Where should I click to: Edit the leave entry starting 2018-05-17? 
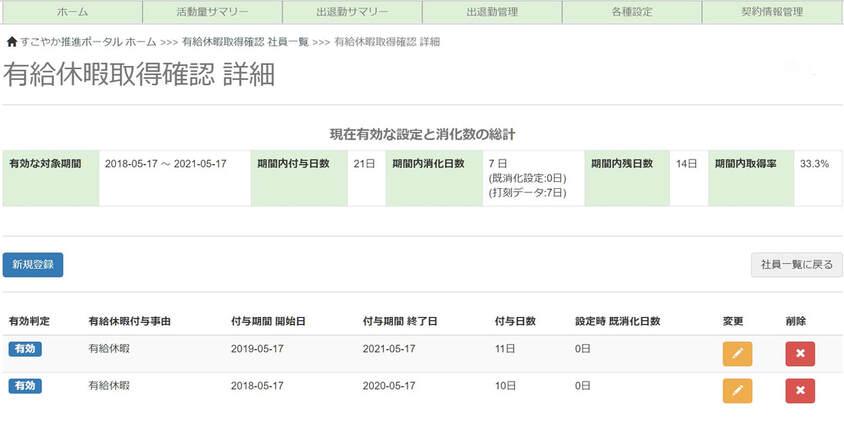tap(737, 389)
